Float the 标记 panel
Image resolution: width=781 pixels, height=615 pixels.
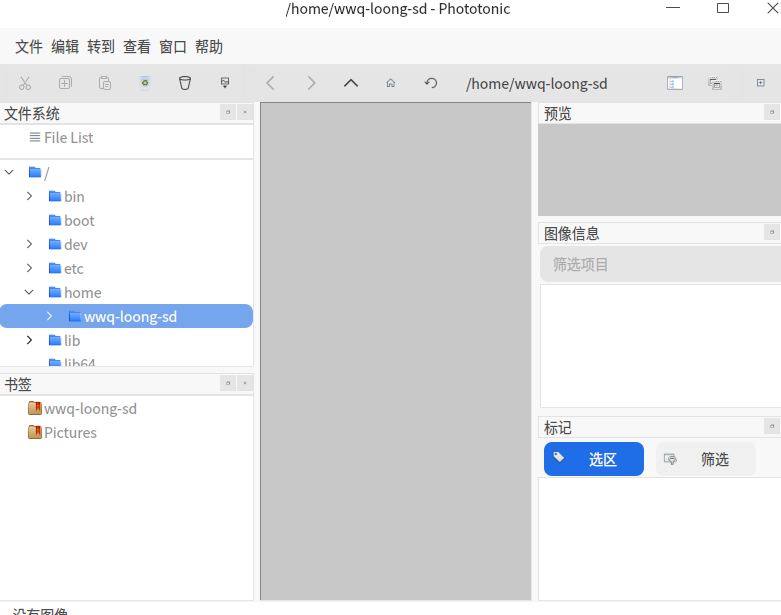(772, 426)
